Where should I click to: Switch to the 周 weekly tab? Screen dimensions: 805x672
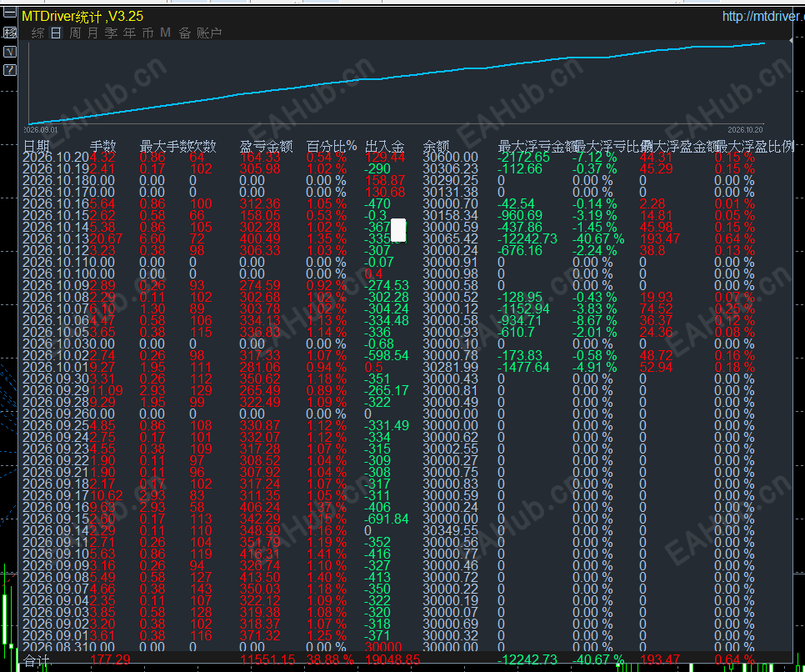tap(75, 33)
